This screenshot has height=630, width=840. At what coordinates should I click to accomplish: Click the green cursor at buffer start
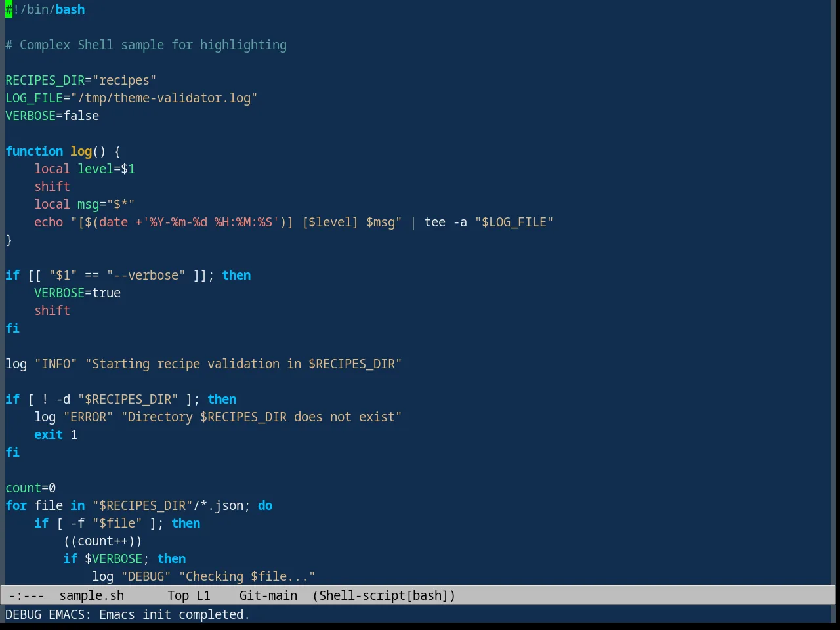coord(9,10)
